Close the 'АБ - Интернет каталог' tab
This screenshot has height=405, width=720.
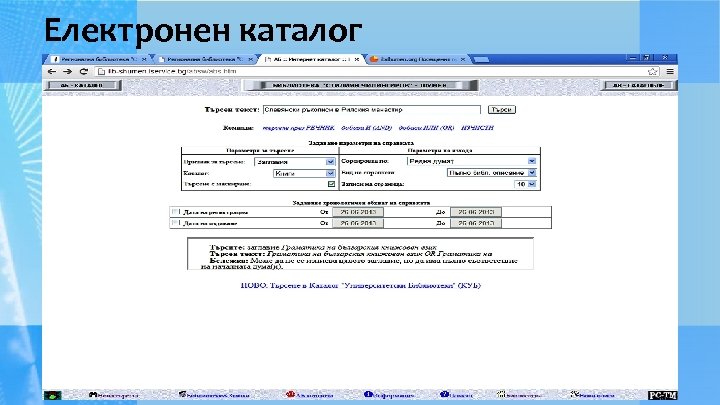pyautogui.click(x=357, y=59)
